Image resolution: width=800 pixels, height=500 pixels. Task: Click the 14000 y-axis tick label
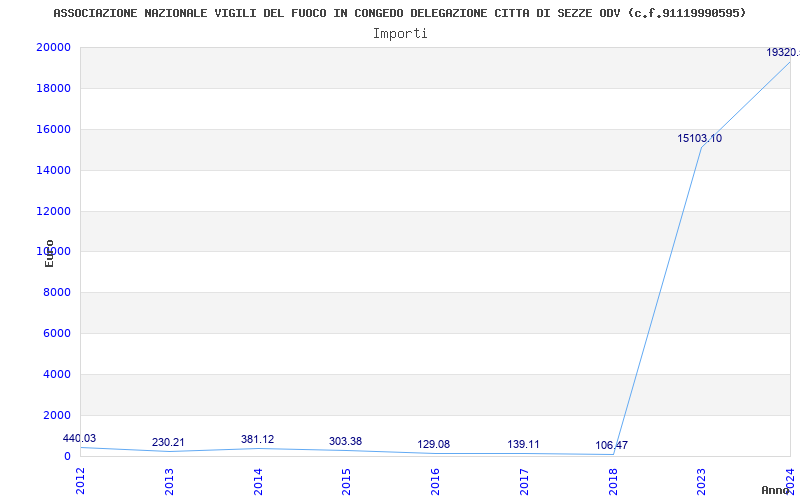tap(53, 170)
